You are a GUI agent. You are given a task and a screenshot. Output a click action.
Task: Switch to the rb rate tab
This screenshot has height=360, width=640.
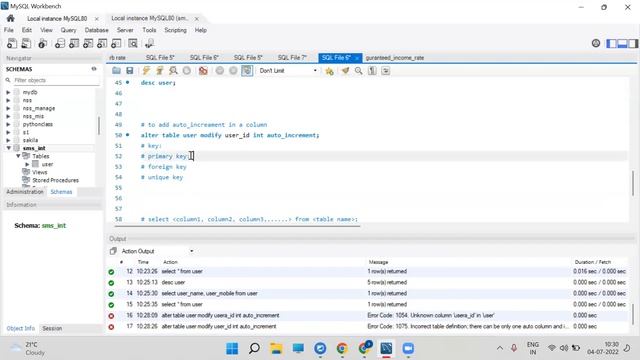pos(118,58)
